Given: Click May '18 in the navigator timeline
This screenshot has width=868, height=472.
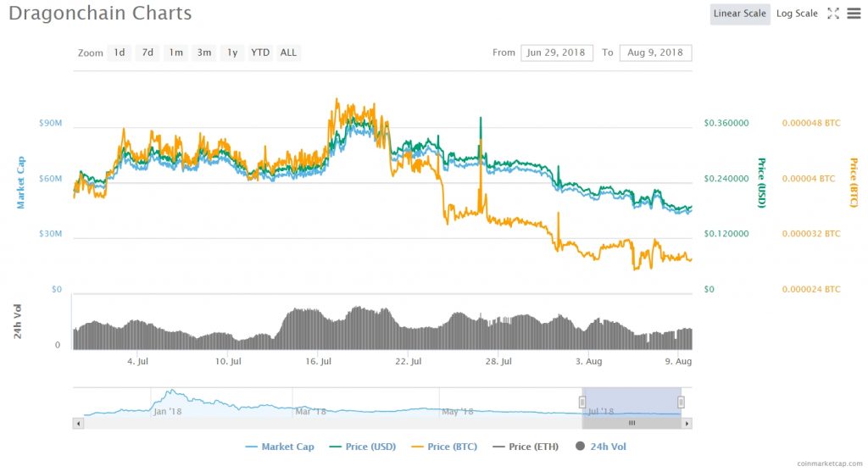Looking at the screenshot, I should click(x=458, y=412).
